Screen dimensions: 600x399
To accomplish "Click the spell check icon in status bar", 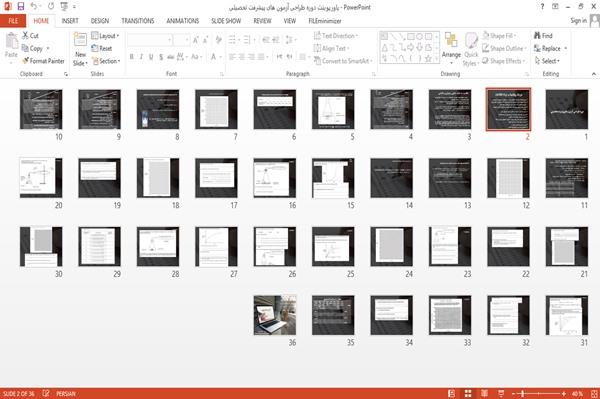I will 46,393.
